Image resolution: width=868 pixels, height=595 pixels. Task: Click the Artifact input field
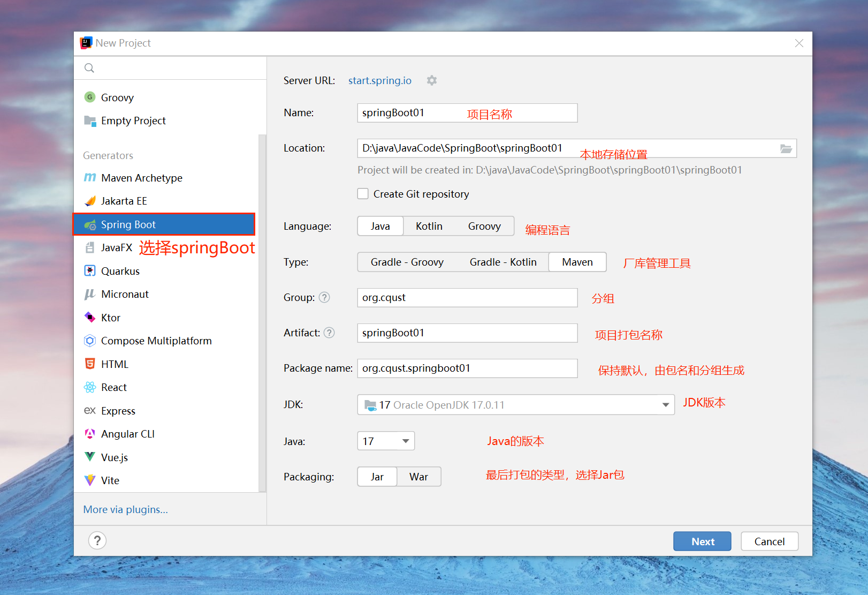tap(467, 333)
